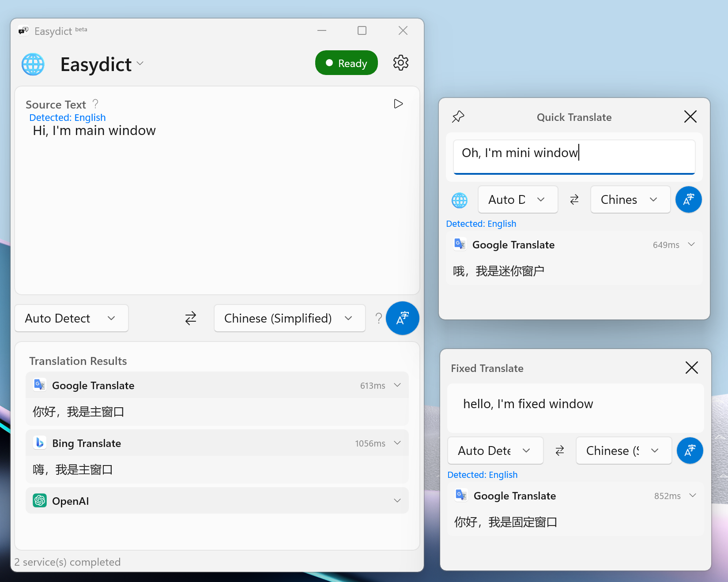The width and height of the screenshot is (728, 582).
Task: Open the Easydict title dropdown chevron
Action: point(140,64)
